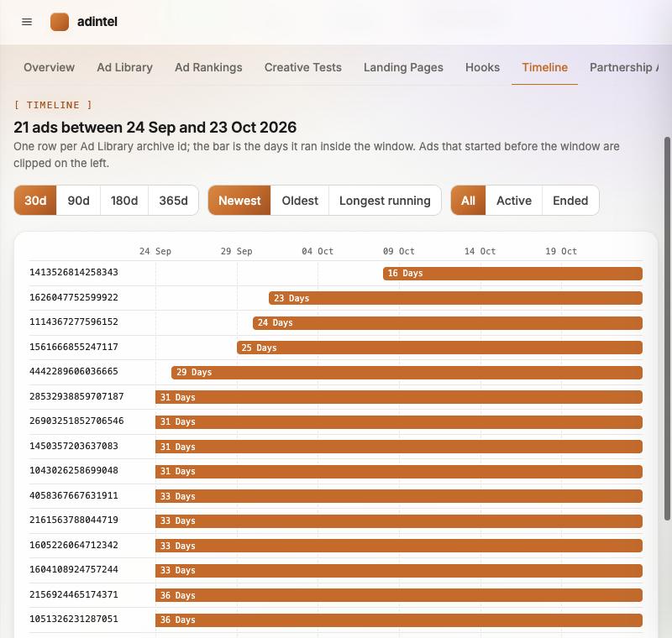Sort ads by Newest
Image resolution: width=672 pixels, height=638 pixels.
(x=239, y=201)
